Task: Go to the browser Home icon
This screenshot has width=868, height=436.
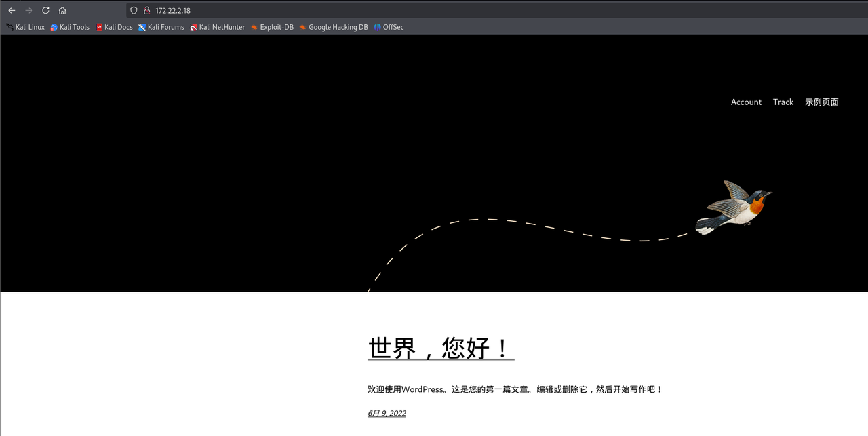Action: (62, 10)
